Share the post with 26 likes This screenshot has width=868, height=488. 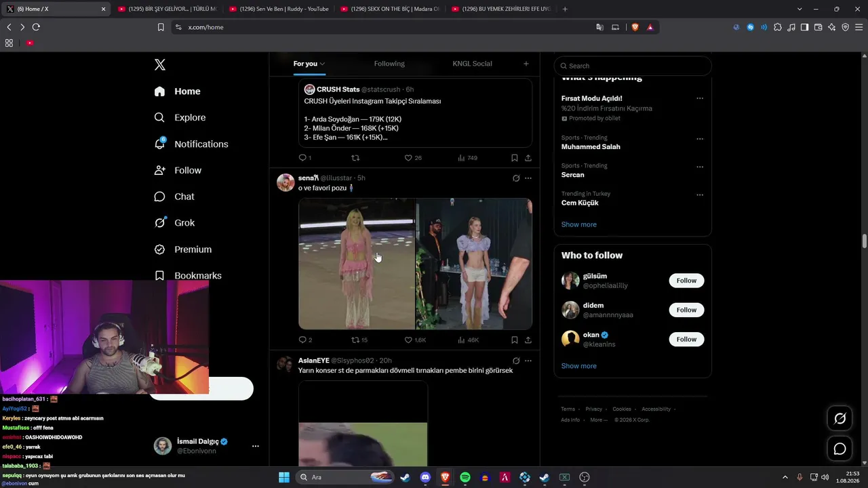pyautogui.click(x=528, y=158)
